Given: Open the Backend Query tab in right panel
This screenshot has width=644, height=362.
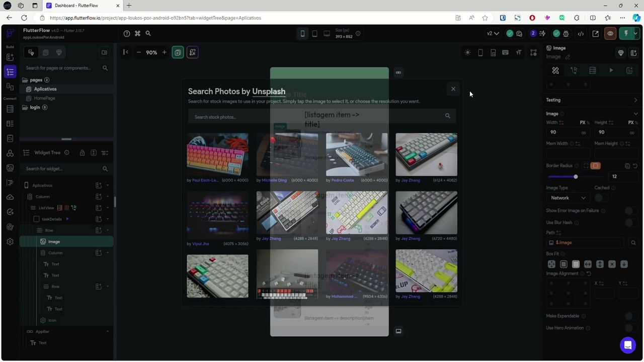Looking at the screenshot, I should coord(593,71).
